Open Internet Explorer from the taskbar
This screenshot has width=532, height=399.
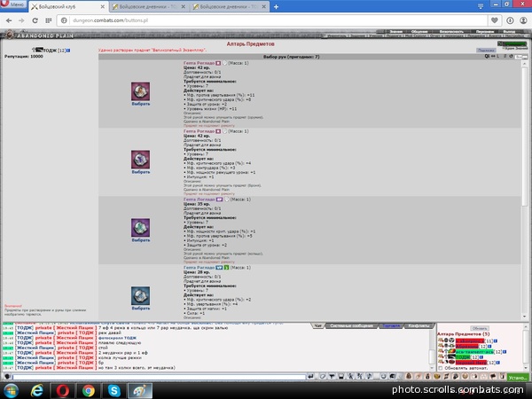pyautogui.click(x=36, y=390)
